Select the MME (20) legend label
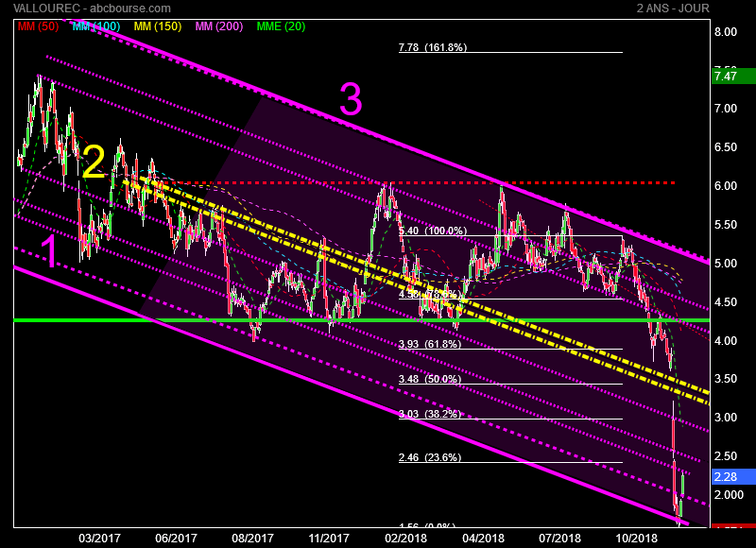Viewport: 756px width, 548px height. coord(281,26)
